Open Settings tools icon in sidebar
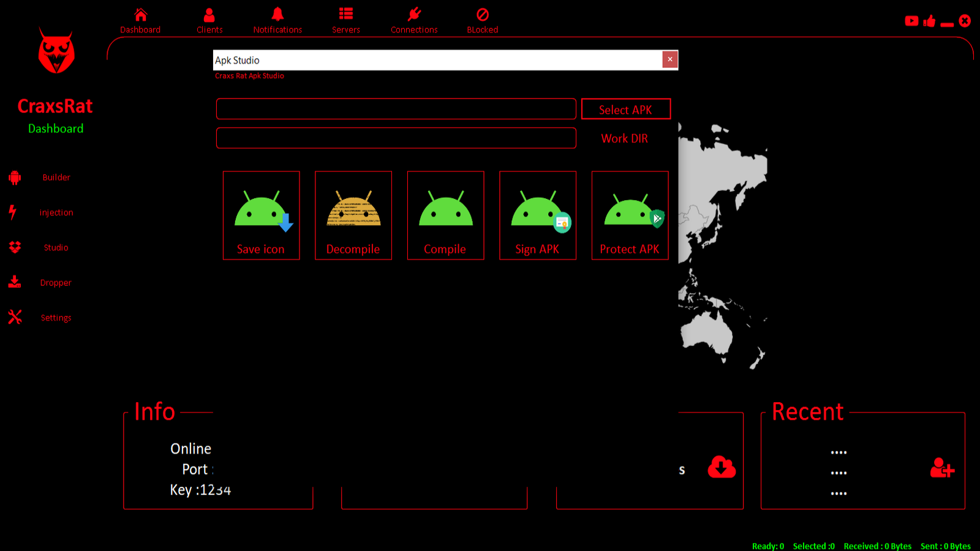The height and width of the screenshot is (551, 980). [15, 317]
